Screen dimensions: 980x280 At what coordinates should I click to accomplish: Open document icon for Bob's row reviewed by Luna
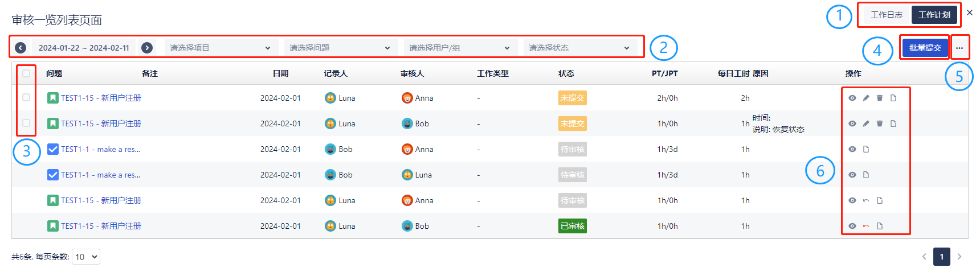pos(866,175)
